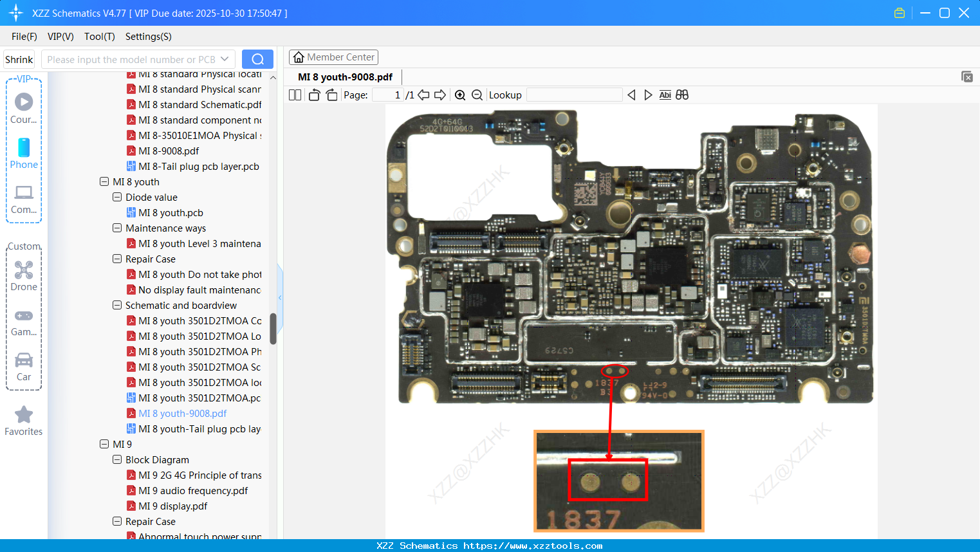Select the Drone category icon
Image resolution: width=980 pixels, height=552 pixels.
pyautogui.click(x=24, y=276)
